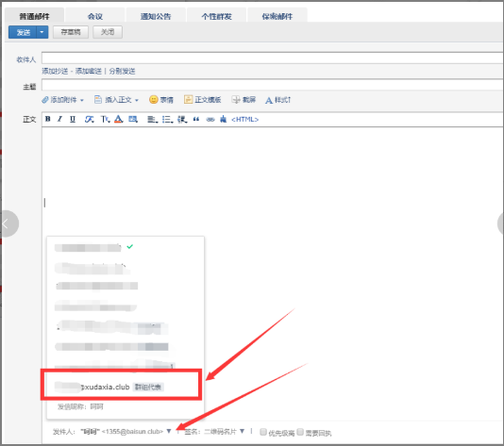Image resolution: width=504 pixels, height=446 pixels.
Task: Click the 截屏 screenshot icon
Action: [x=244, y=100]
